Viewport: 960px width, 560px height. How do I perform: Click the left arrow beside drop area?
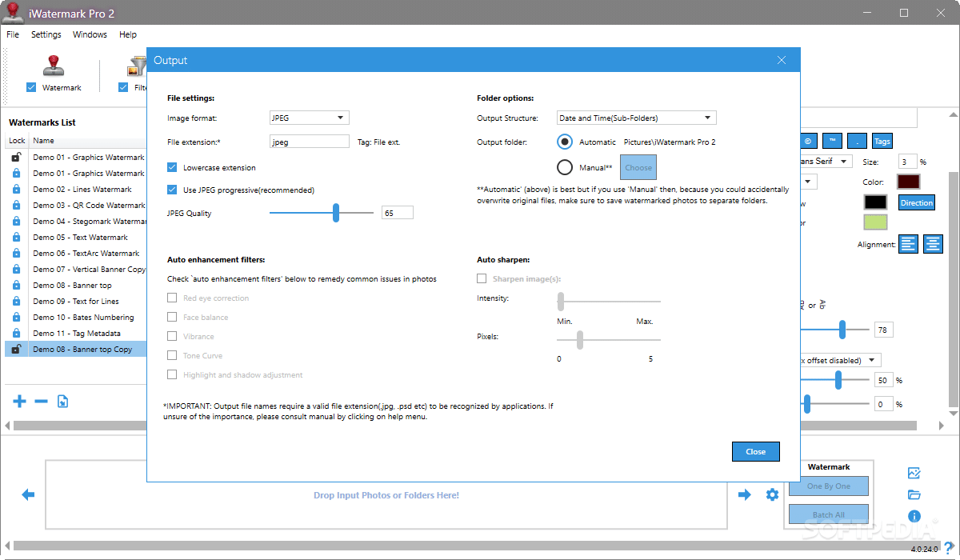tap(28, 495)
